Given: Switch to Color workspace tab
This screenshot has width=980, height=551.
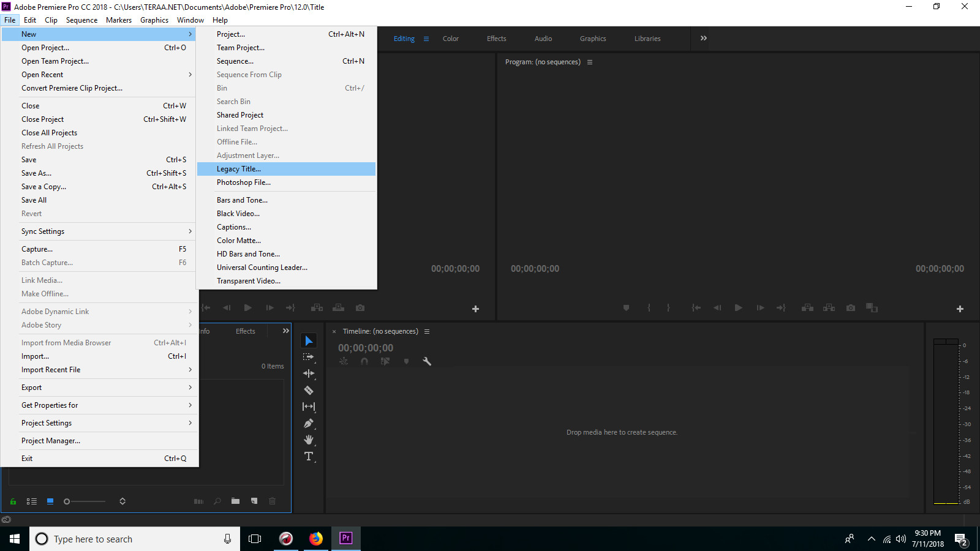Looking at the screenshot, I should pos(451,39).
